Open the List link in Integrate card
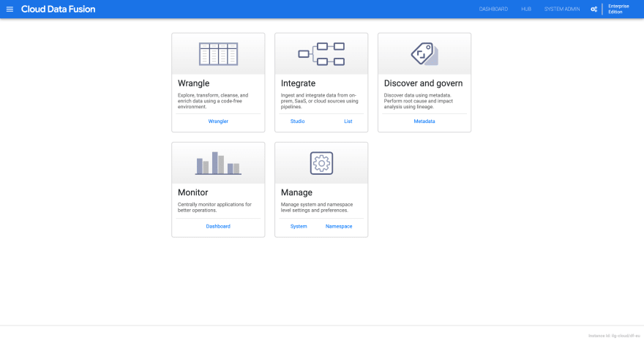The width and height of the screenshot is (644, 346). (348, 121)
